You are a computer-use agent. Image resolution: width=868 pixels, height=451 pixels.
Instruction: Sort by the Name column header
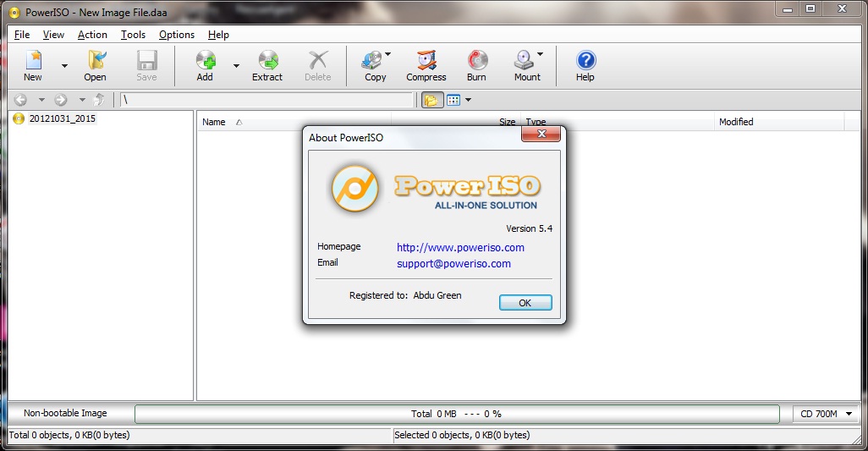pyautogui.click(x=294, y=122)
